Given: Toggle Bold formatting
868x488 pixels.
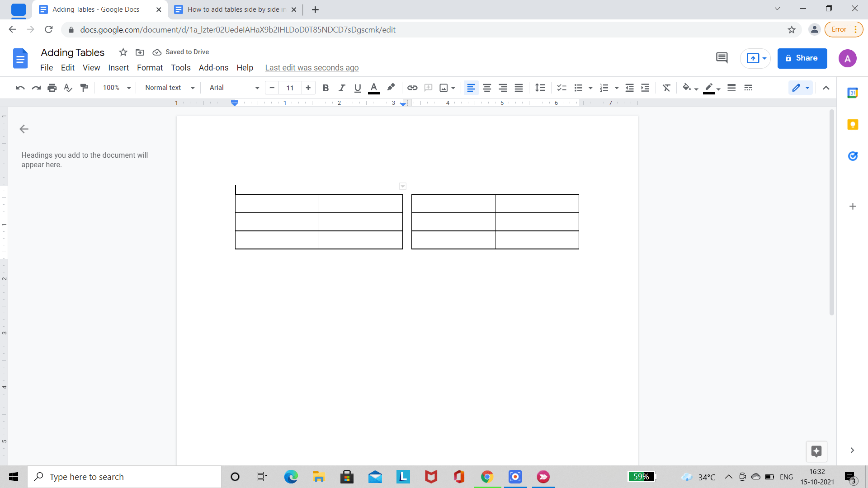Looking at the screenshot, I should pos(325,88).
